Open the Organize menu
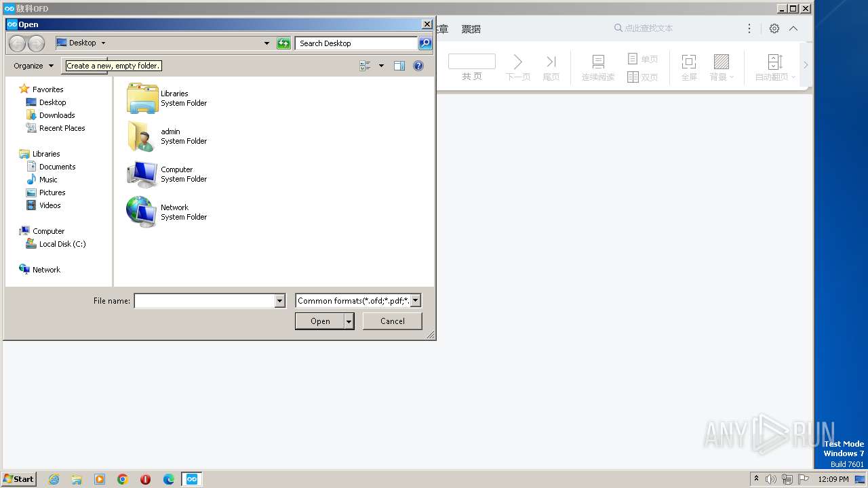Image resolution: width=868 pixels, height=488 pixels. [x=33, y=66]
